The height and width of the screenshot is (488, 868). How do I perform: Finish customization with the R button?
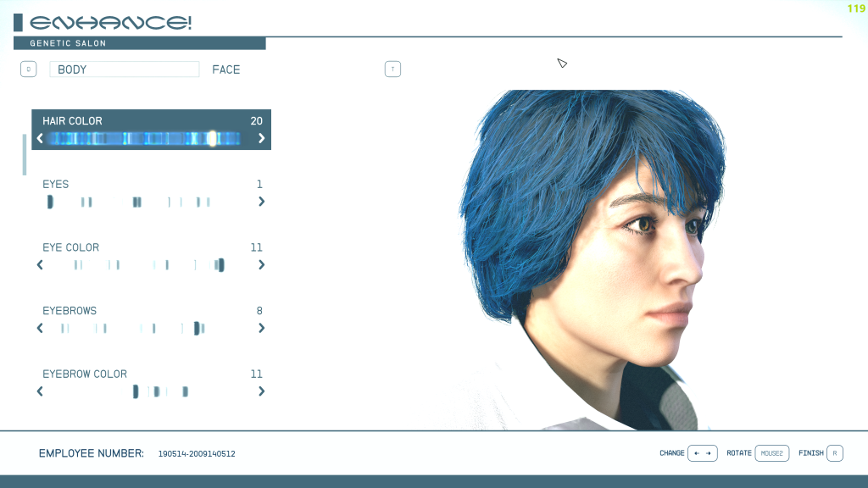833,453
